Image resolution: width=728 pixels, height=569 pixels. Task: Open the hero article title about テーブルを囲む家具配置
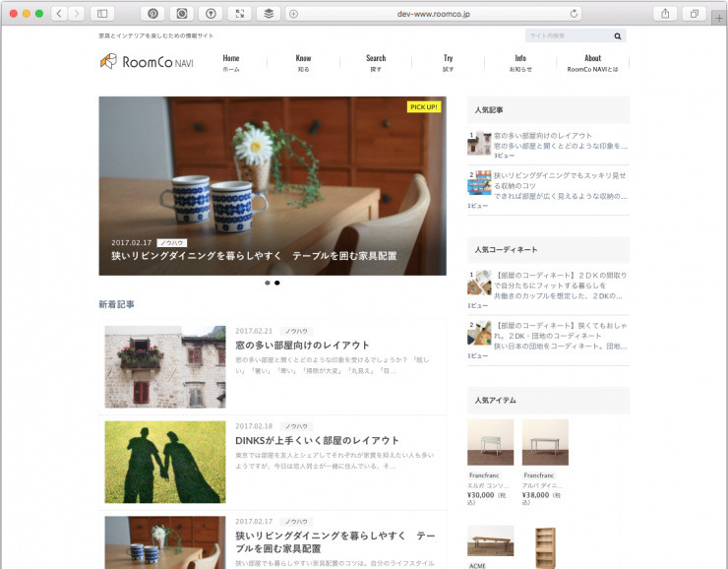click(254, 256)
